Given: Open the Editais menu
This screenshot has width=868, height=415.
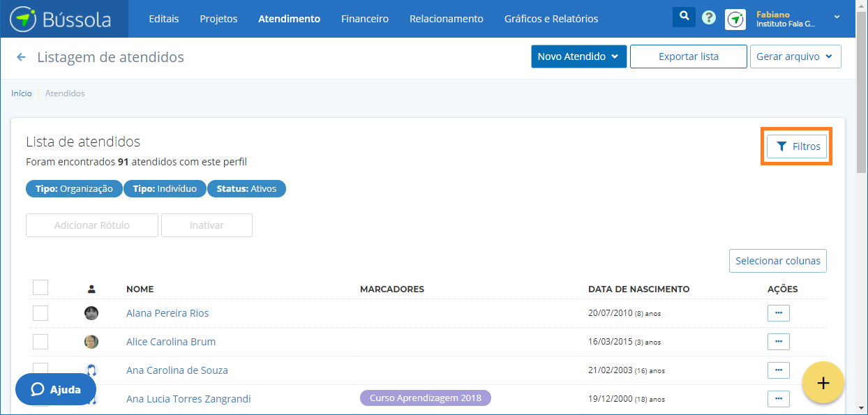Looking at the screenshot, I should (164, 19).
